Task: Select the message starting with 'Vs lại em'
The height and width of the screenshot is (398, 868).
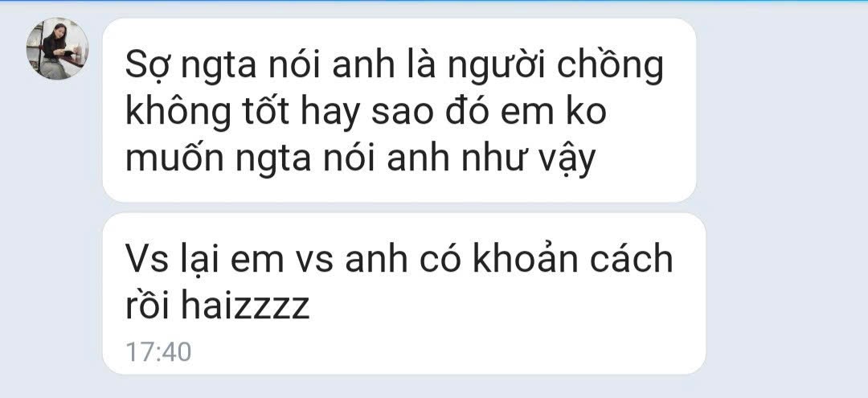Action: point(404,294)
